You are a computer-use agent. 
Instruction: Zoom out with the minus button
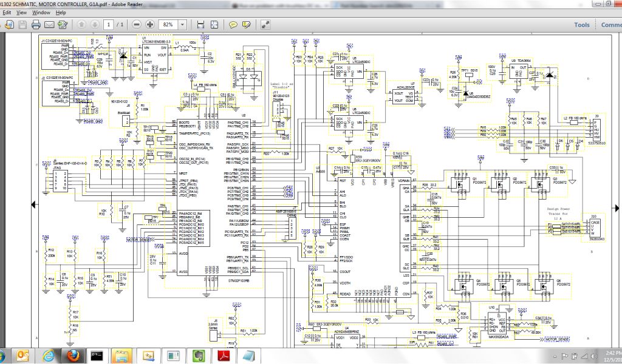136,25
